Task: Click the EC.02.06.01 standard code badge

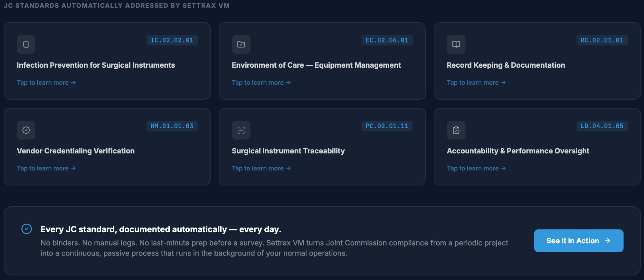Action: pyautogui.click(x=387, y=40)
